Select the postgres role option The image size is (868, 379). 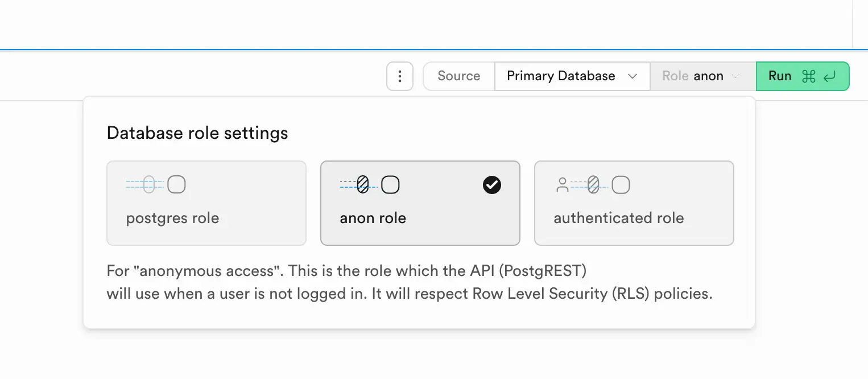tap(206, 203)
